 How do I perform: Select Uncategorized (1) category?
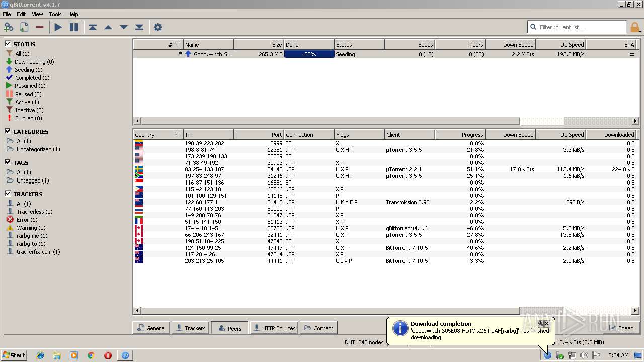point(33,149)
